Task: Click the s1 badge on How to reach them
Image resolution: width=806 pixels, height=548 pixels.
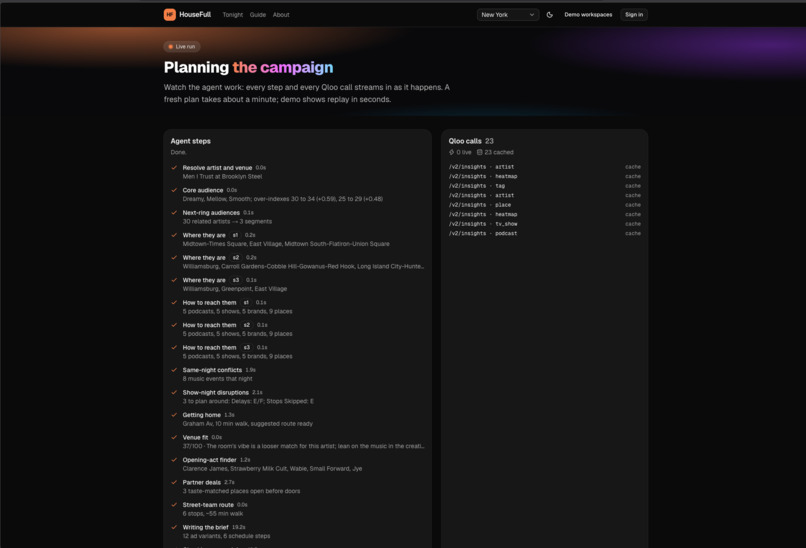Action: click(246, 303)
